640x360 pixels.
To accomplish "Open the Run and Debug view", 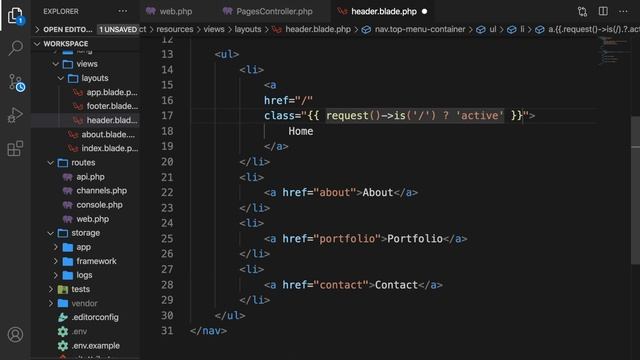I will point(15,115).
